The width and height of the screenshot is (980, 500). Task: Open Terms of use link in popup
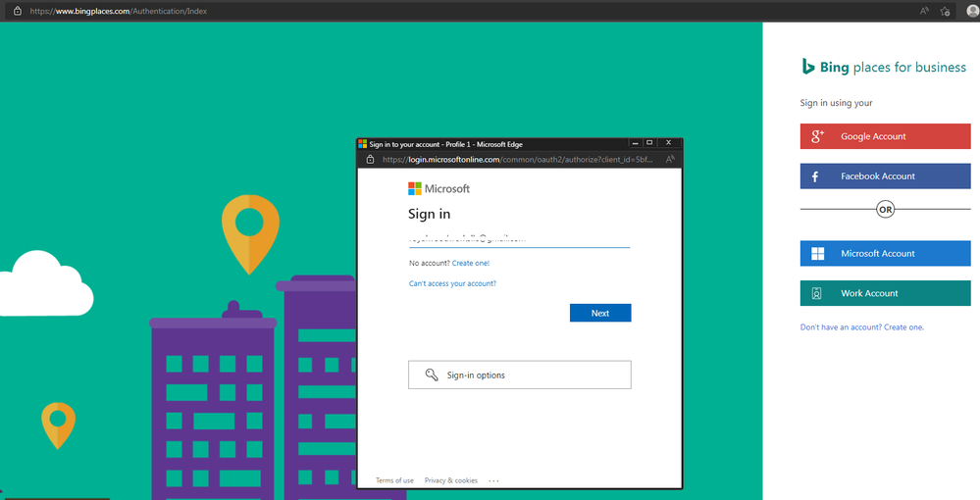(x=394, y=480)
